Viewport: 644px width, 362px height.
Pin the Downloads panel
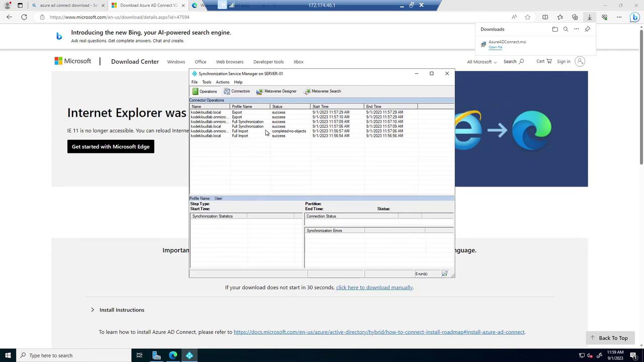(587, 29)
